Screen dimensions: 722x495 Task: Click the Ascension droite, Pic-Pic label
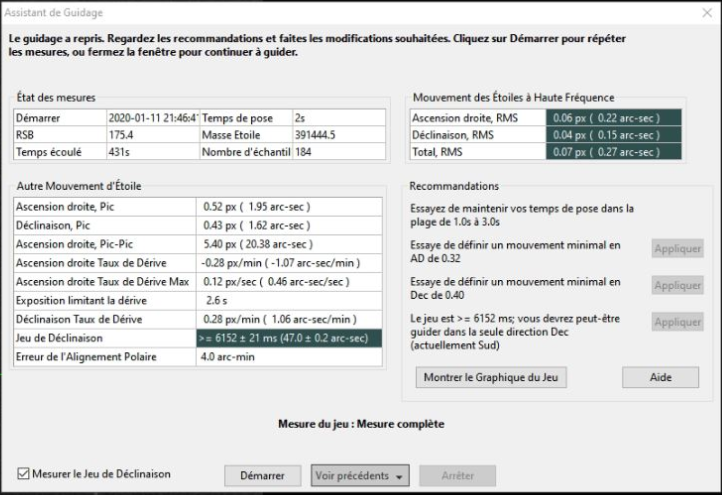[x=105, y=244]
